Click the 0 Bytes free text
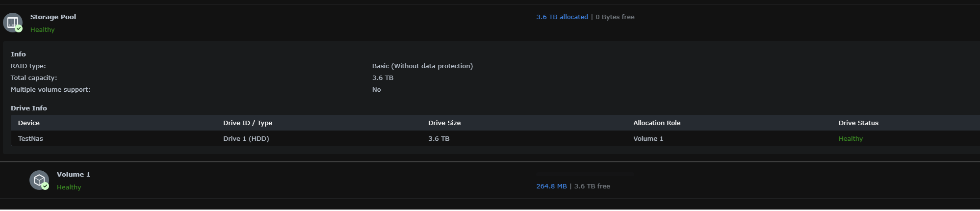 coord(615,17)
